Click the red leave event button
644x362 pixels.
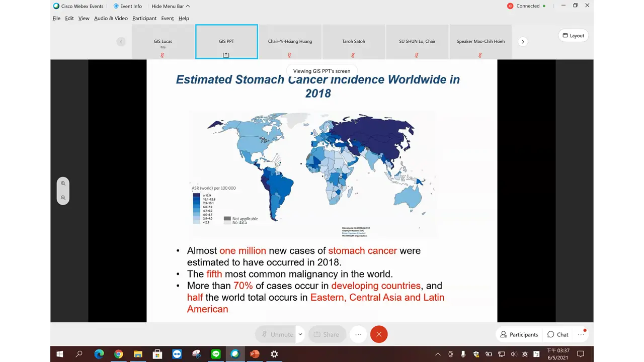pyautogui.click(x=379, y=334)
